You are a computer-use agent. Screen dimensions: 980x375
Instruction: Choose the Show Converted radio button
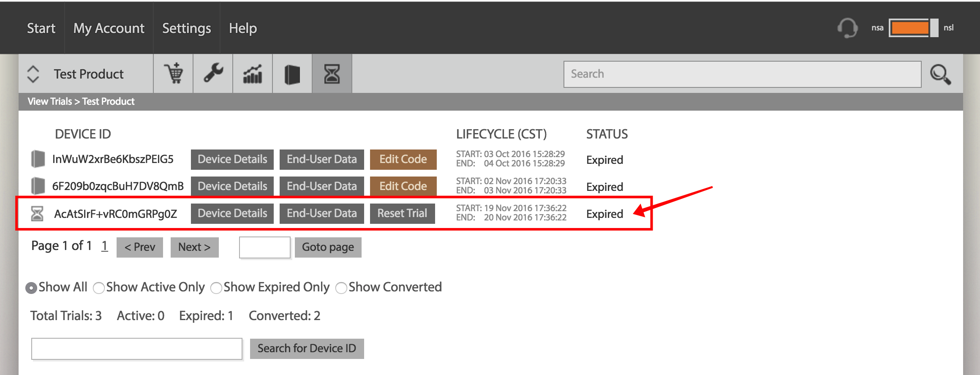click(341, 288)
